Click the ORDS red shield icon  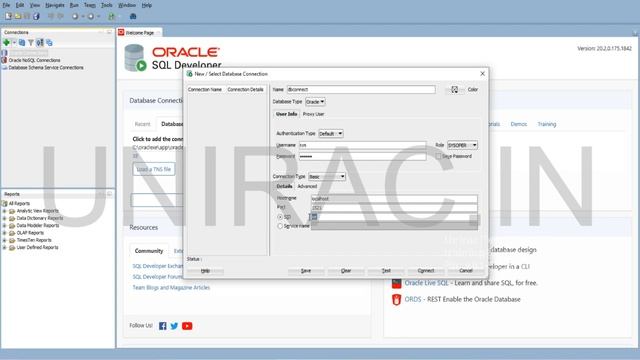[396, 299]
